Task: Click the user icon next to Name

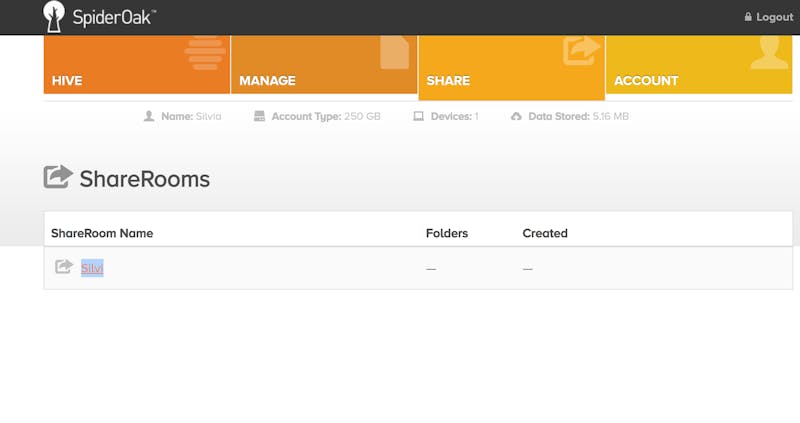Action: click(149, 116)
